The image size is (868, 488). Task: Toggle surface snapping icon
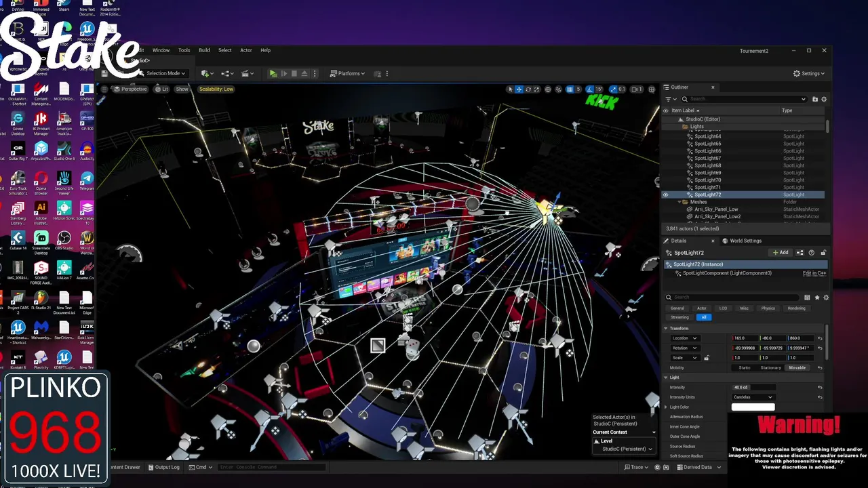[558, 89]
